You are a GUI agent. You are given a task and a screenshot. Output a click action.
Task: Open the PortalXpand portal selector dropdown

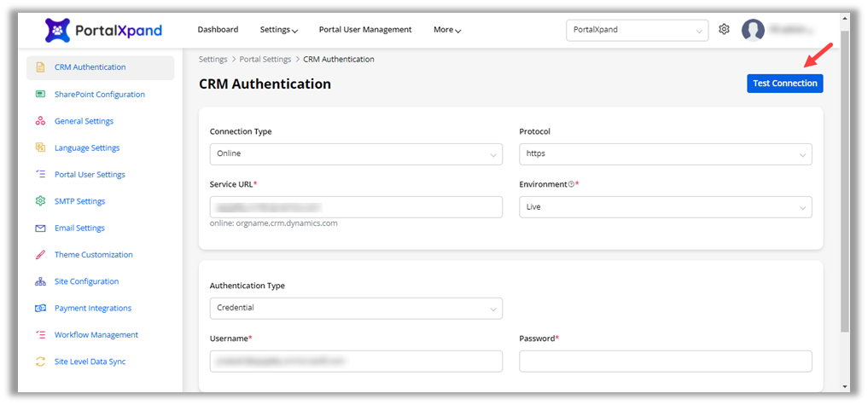[x=637, y=30]
